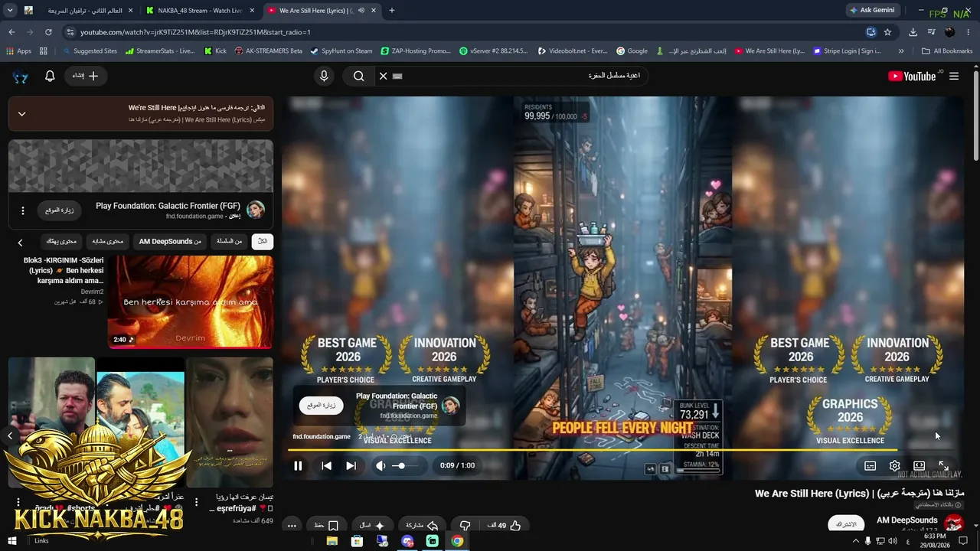
Task: Open the Kick bookmark
Action: click(x=215, y=51)
